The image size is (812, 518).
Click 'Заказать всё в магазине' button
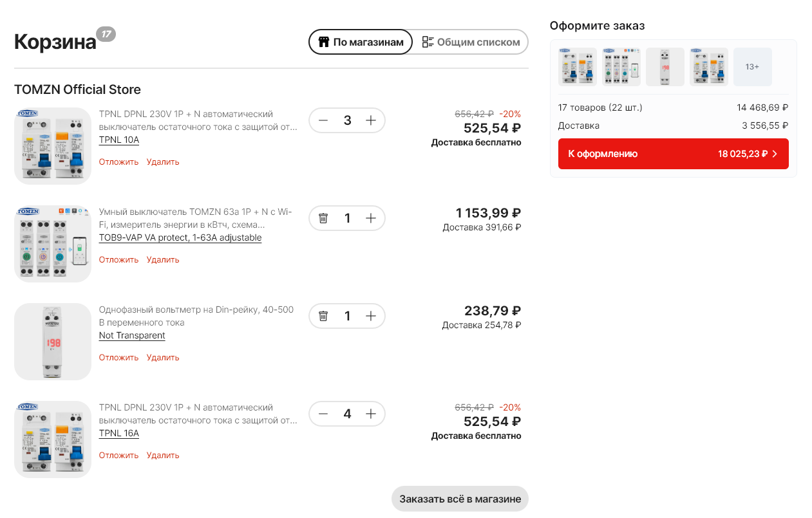coord(460,499)
